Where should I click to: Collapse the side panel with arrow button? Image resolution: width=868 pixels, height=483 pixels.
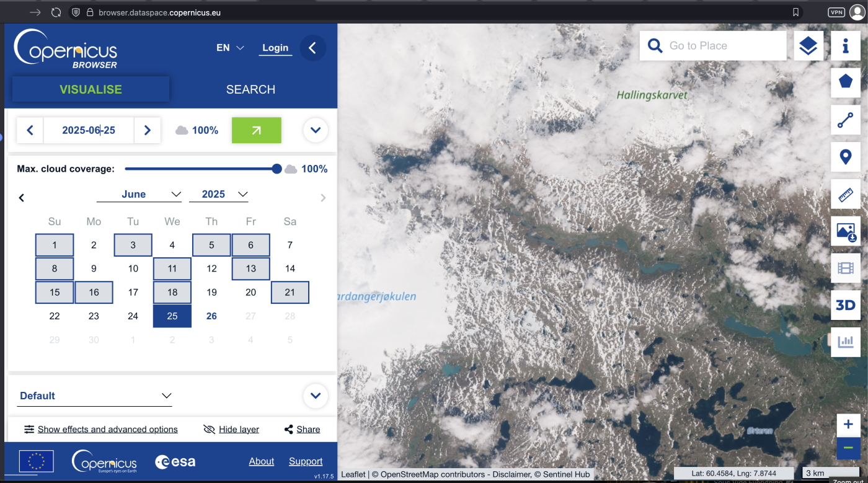(312, 48)
